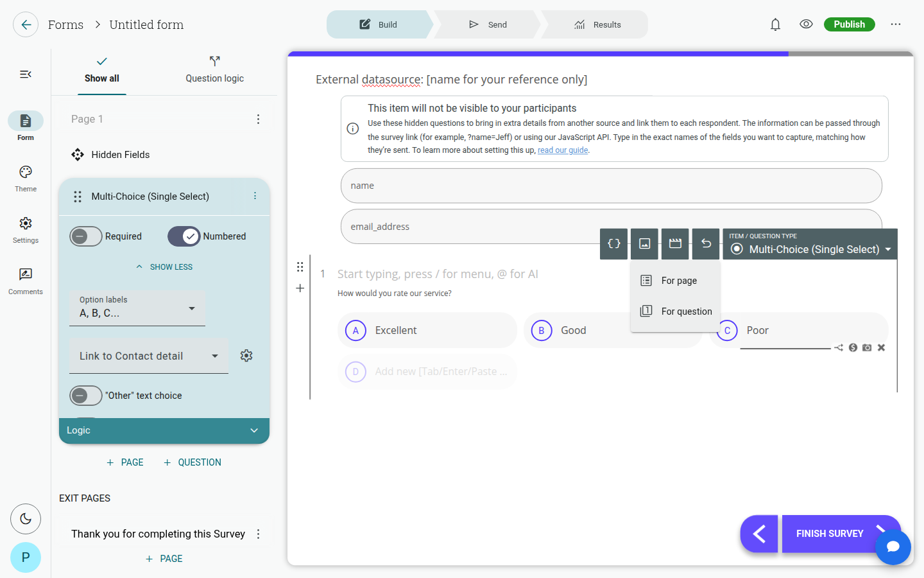Publish the form
Viewport: 924px width, 578px height.
click(850, 24)
